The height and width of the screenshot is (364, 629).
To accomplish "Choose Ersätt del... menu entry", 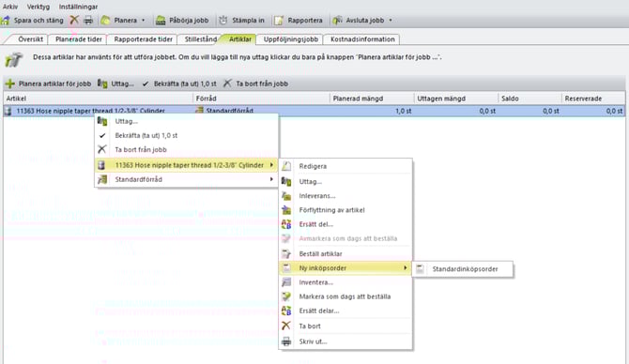I will pos(345,224).
